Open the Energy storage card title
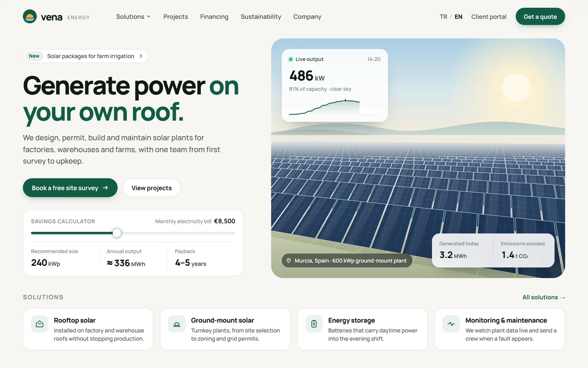Image resolution: width=588 pixels, height=368 pixels. pos(352,320)
